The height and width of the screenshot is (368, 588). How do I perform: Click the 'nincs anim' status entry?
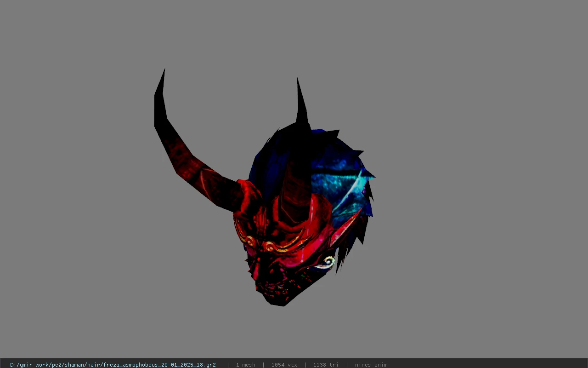[371, 365]
